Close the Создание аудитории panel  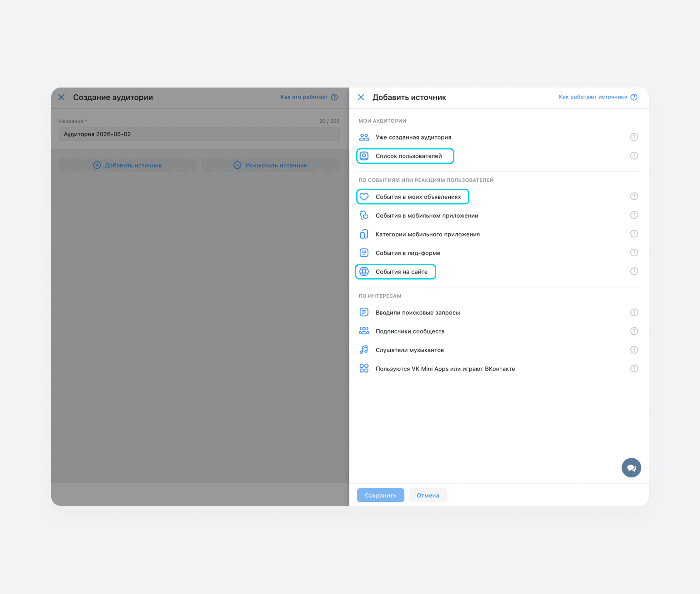click(x=61, y=97)
